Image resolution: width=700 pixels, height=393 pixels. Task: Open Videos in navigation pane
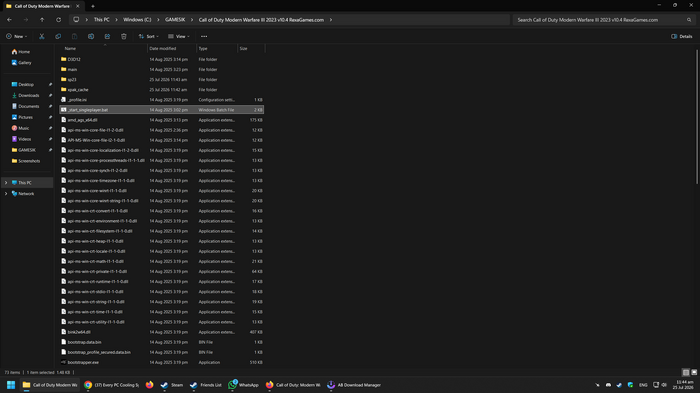(25, 139)
